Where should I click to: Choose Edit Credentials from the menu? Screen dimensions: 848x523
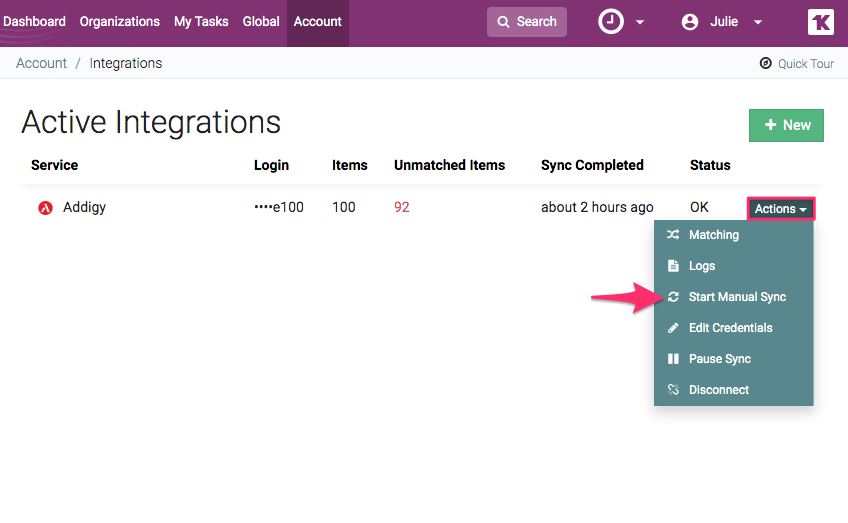click(733, 328)
